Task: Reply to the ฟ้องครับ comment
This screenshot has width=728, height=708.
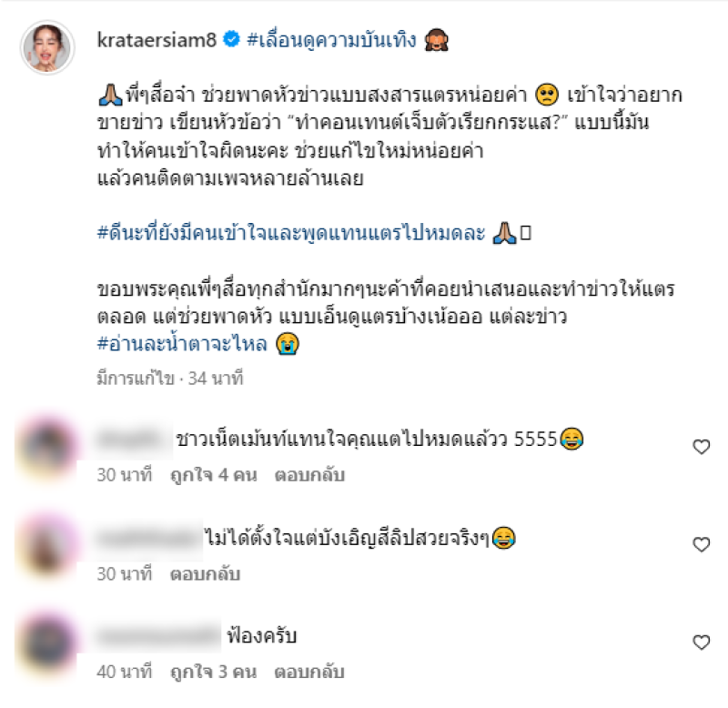Action: coord(309,673)
